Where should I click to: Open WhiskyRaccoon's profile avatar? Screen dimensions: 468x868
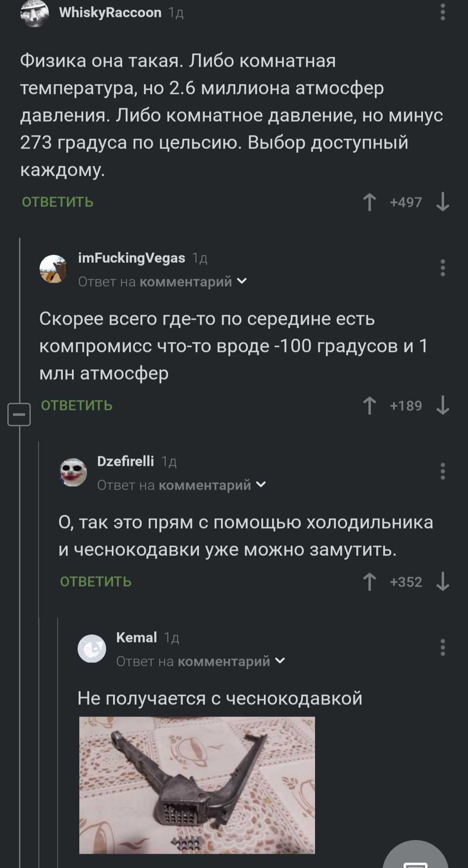[35, 13]
